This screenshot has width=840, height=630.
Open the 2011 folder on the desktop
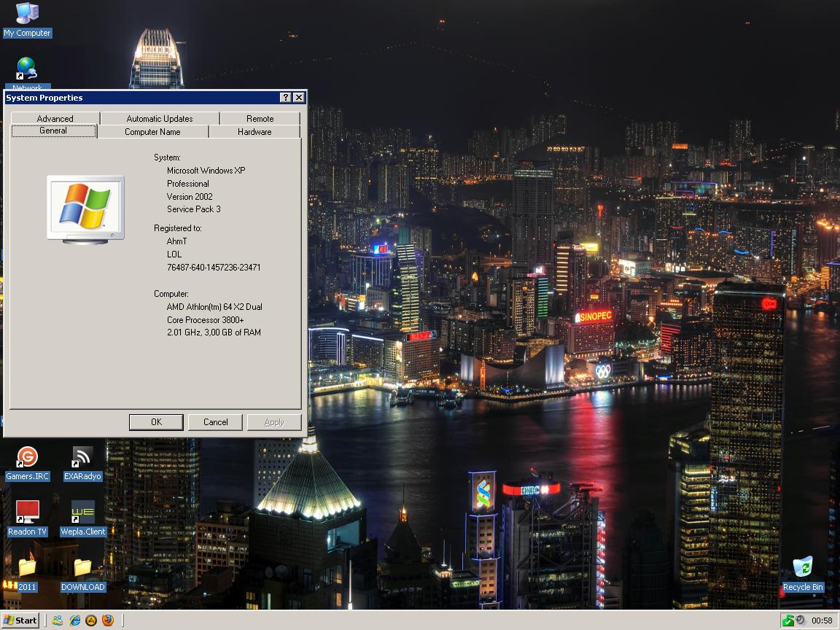coord(27,568)
